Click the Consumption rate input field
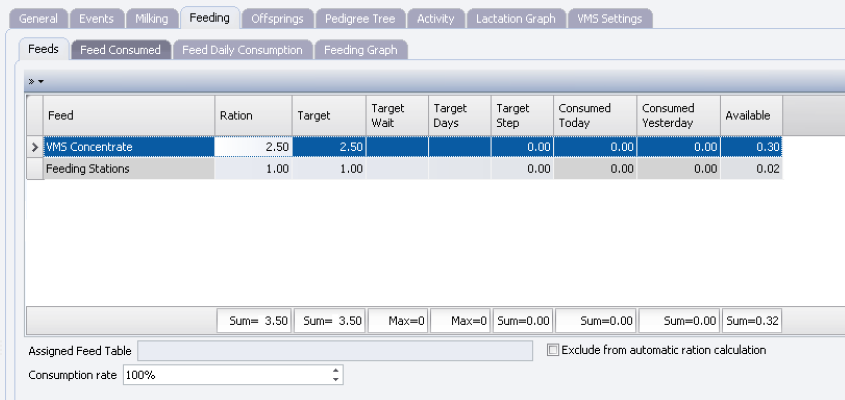 tap(225, 375)
